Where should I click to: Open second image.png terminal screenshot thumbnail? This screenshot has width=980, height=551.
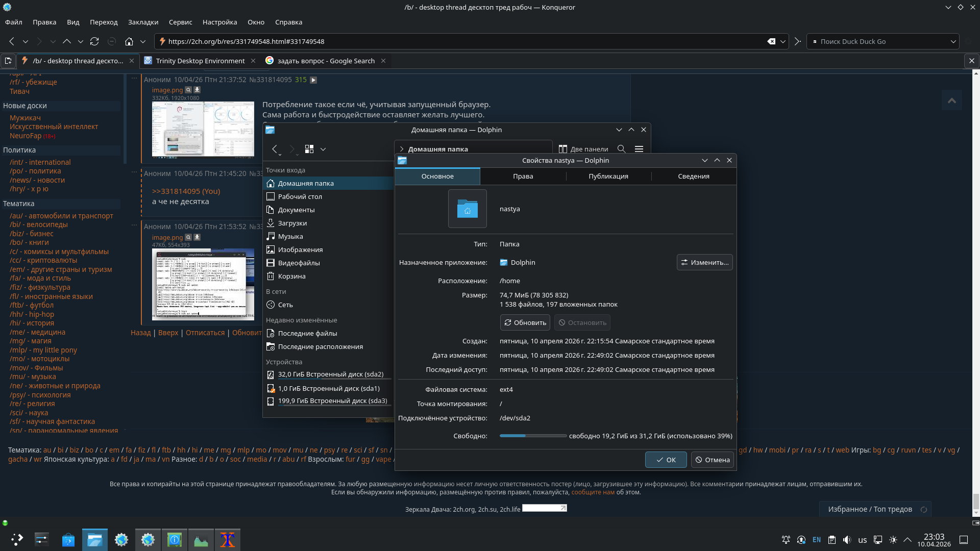click(203, 284)
